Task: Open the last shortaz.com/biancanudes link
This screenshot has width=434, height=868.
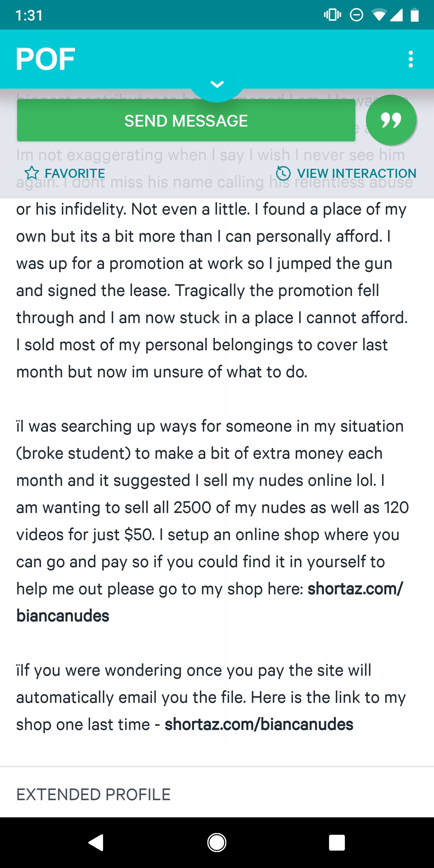Action: click(x=259, y=725)
